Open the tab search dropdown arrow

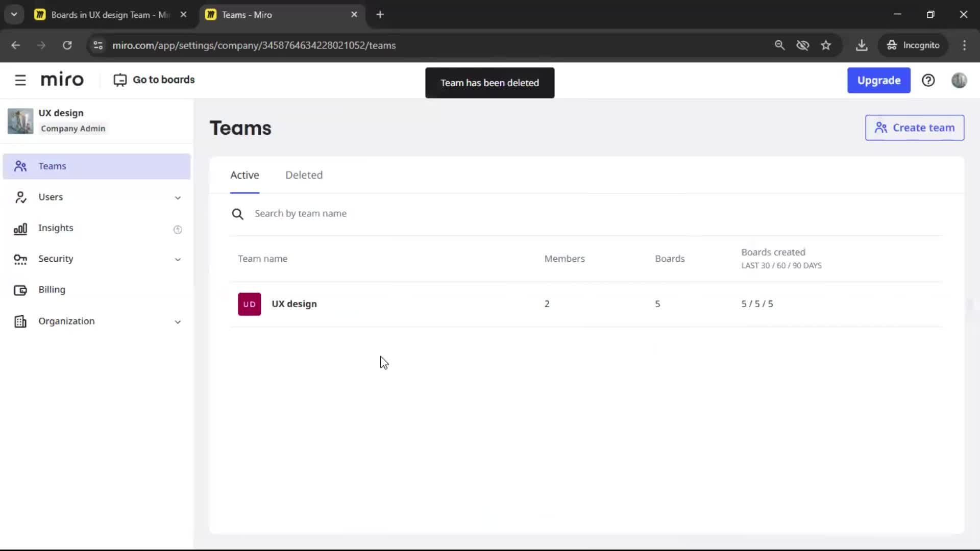pyautogui.click(x=14, y=15)
